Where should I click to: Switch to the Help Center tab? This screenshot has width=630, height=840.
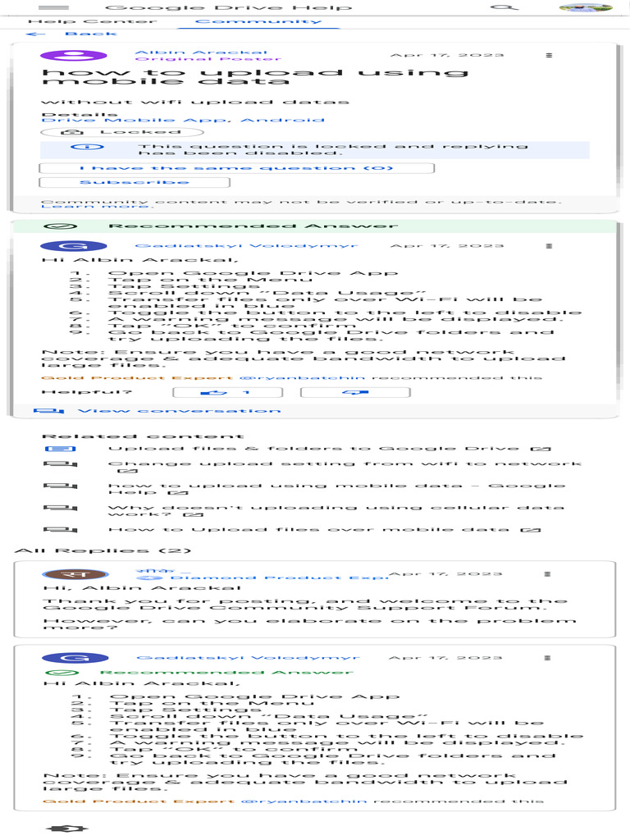[x=92, y=21]
